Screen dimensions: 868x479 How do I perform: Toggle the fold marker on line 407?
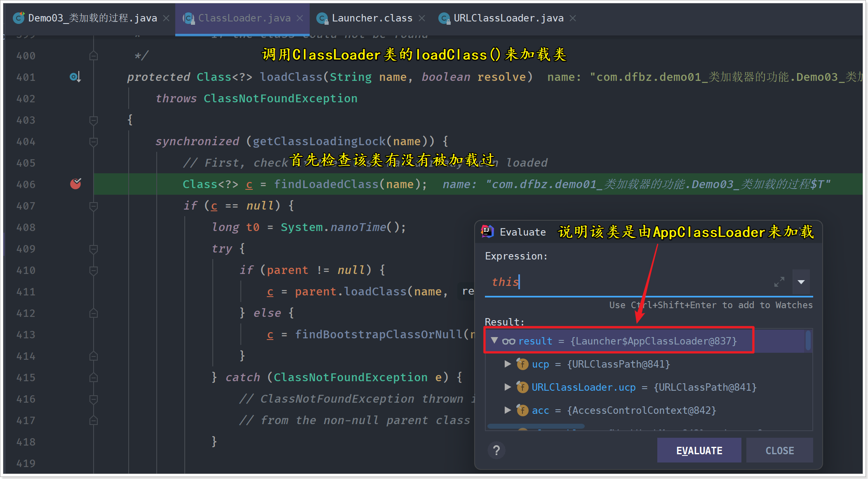pos(94,206)
